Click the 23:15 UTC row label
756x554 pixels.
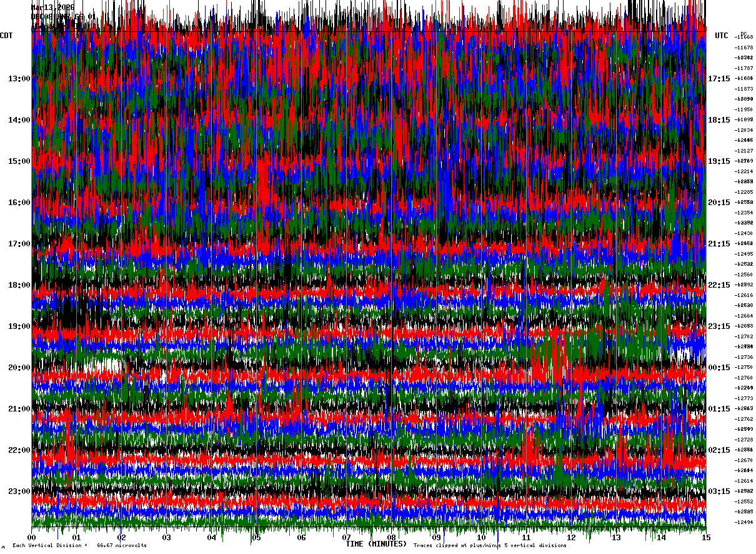point(719,326)
